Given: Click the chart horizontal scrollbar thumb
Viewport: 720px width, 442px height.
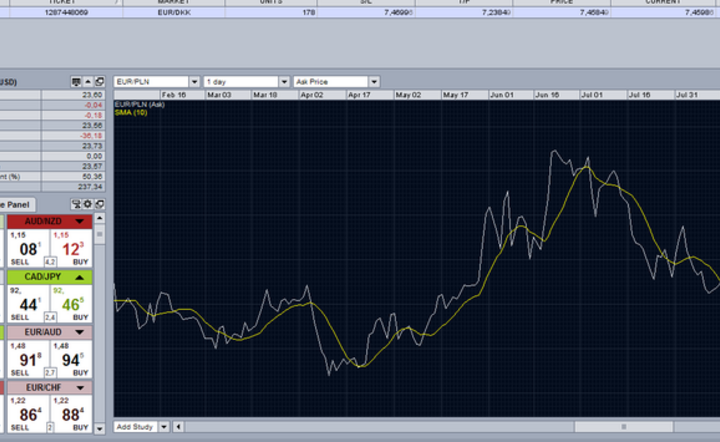Looking at the screenshot, I should click(624, 427).
